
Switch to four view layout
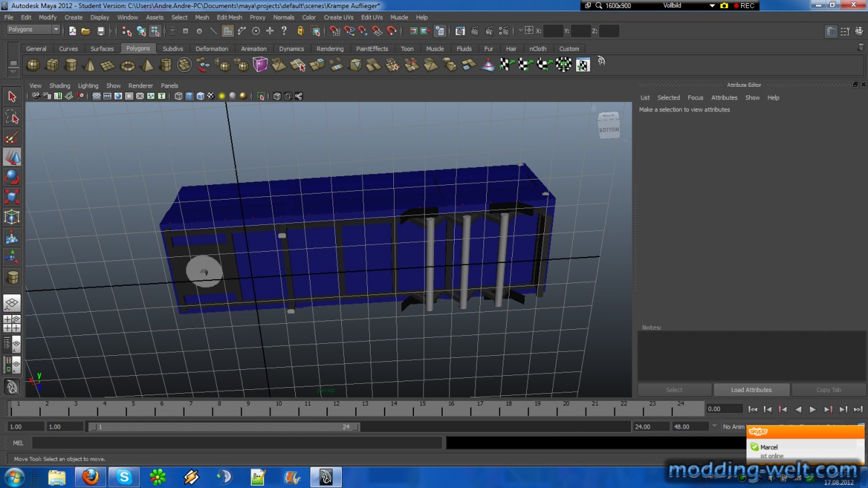point(12,324)
